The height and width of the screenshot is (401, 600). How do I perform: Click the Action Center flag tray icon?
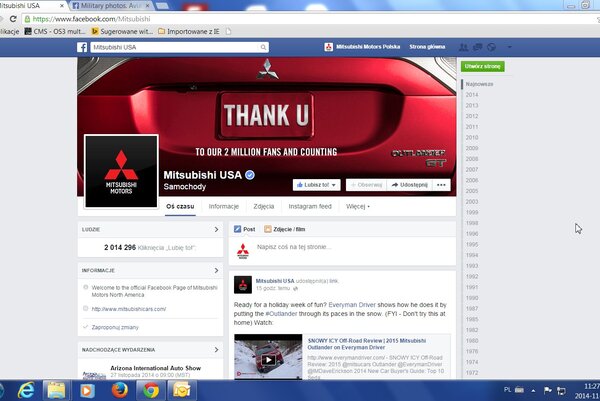click(548, 390)
